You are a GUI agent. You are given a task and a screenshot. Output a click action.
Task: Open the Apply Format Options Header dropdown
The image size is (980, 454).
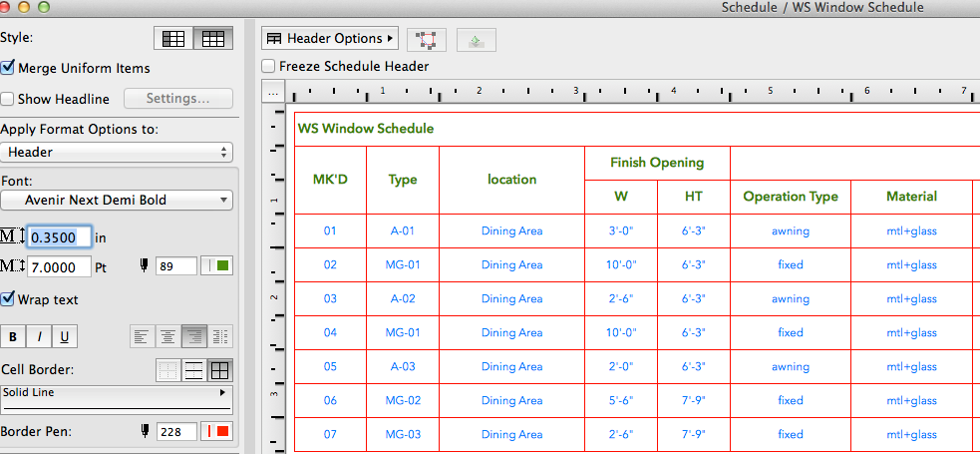tap(117, 152)
